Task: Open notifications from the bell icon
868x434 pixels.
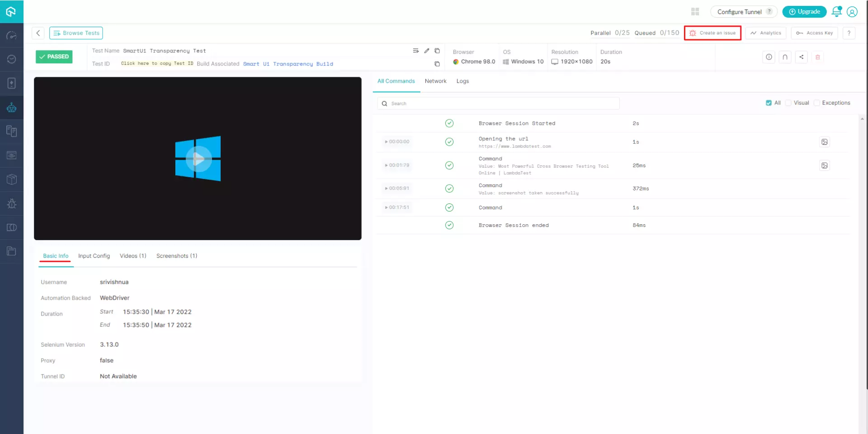Action: click(x=836, y=11)
